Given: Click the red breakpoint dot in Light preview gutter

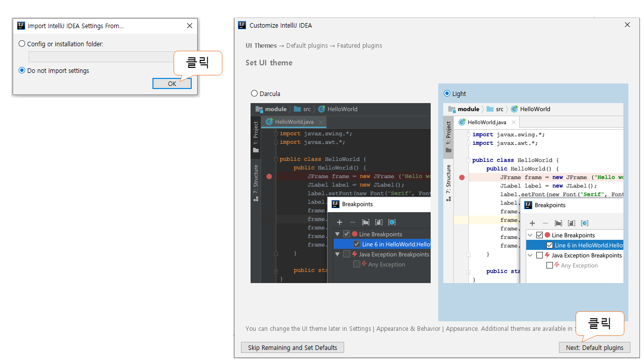Looking at the screenshot, I should 462,177.
